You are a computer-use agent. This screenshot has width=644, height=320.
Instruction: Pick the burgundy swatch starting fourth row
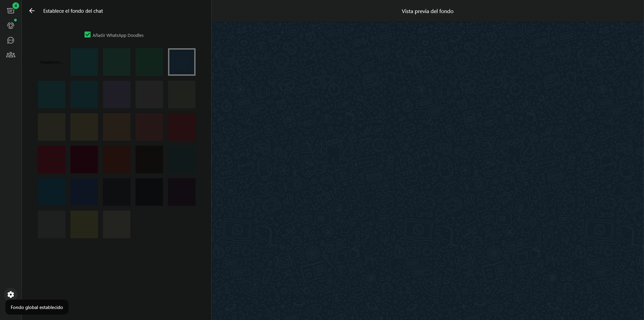tap(52, 159)
